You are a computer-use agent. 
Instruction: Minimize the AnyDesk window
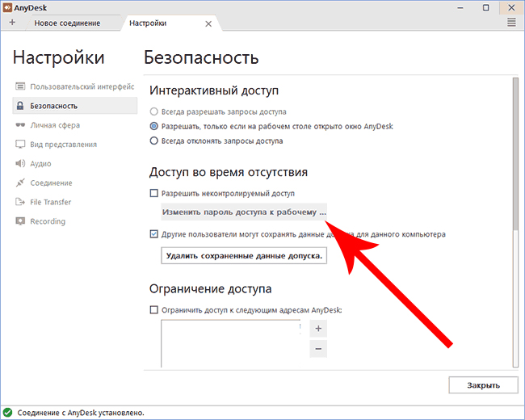[x=460, y=8]
